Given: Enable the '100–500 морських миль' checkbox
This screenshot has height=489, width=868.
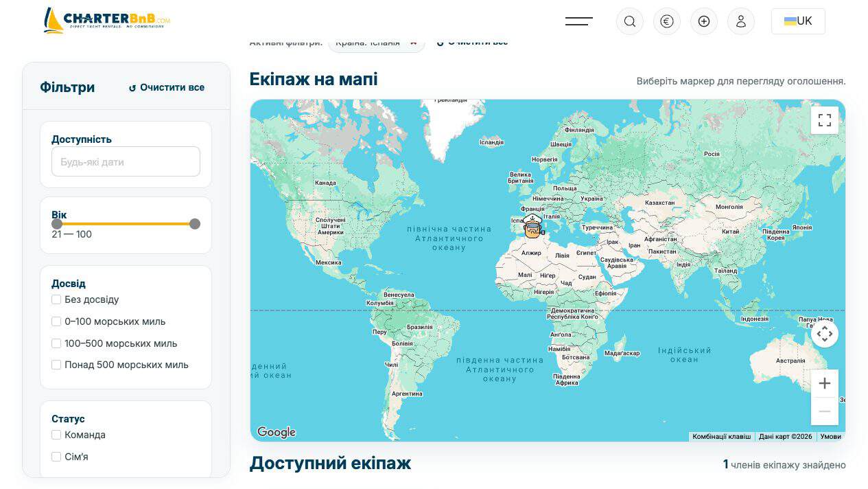Looking at the screenshot, I should pos(56,343).
